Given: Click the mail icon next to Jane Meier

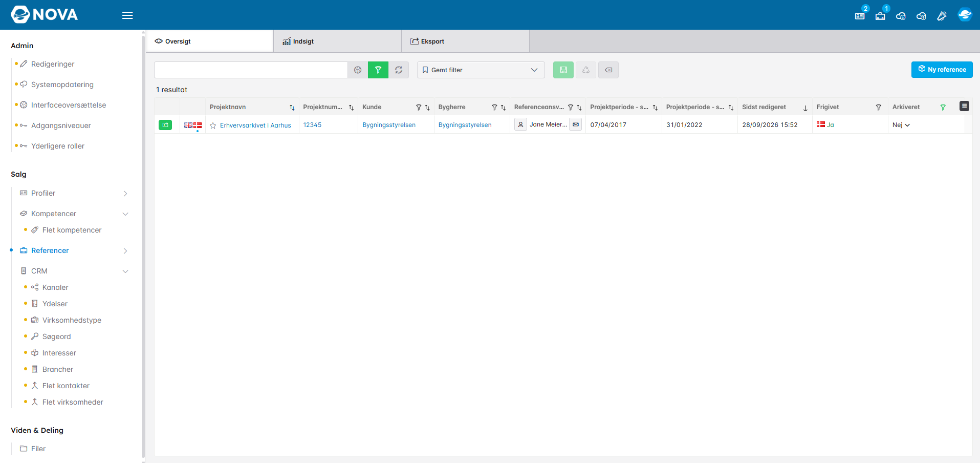Looking at the screenshot, I should click(576, 124).
